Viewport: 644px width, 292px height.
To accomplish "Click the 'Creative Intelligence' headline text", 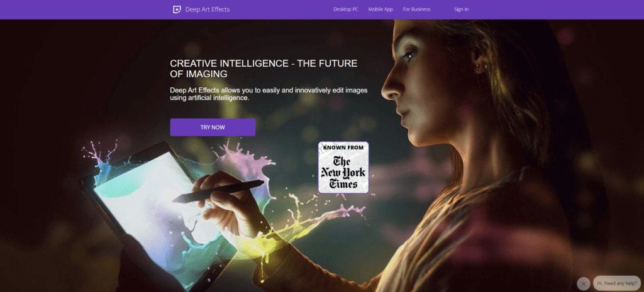I will pyautogui.click(x=264, y=68).
